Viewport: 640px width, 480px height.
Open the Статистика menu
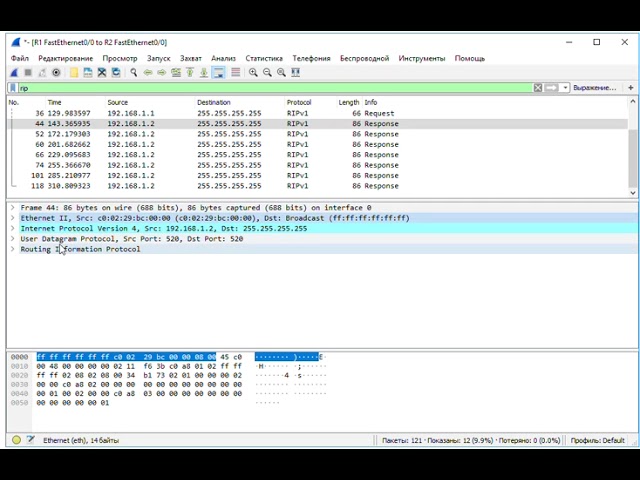click(x=264, y=58)
